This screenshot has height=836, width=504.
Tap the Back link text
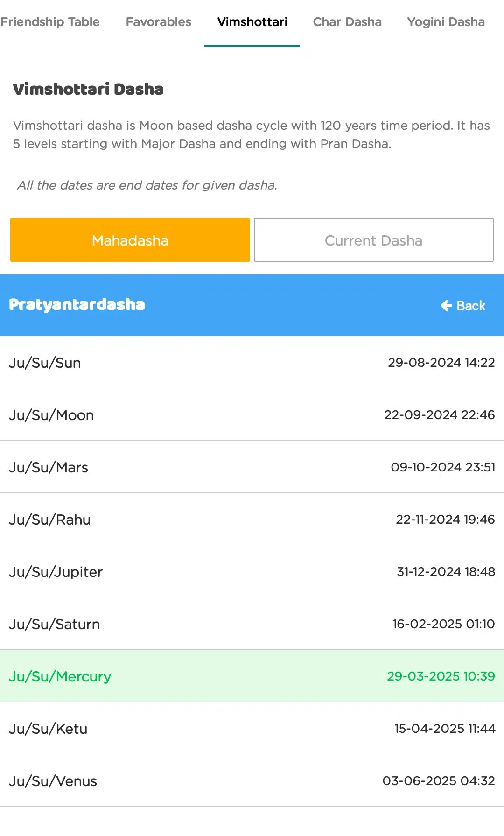pos(471,306)
